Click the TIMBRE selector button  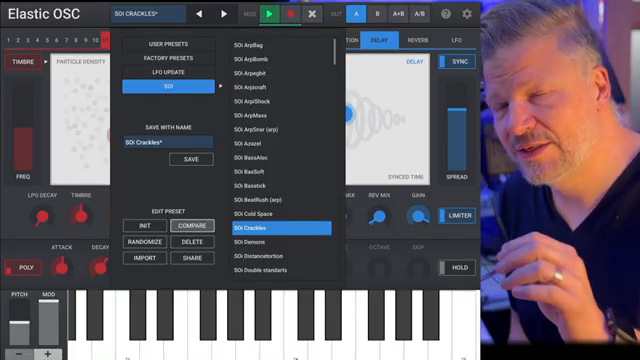tap(23, 62)
